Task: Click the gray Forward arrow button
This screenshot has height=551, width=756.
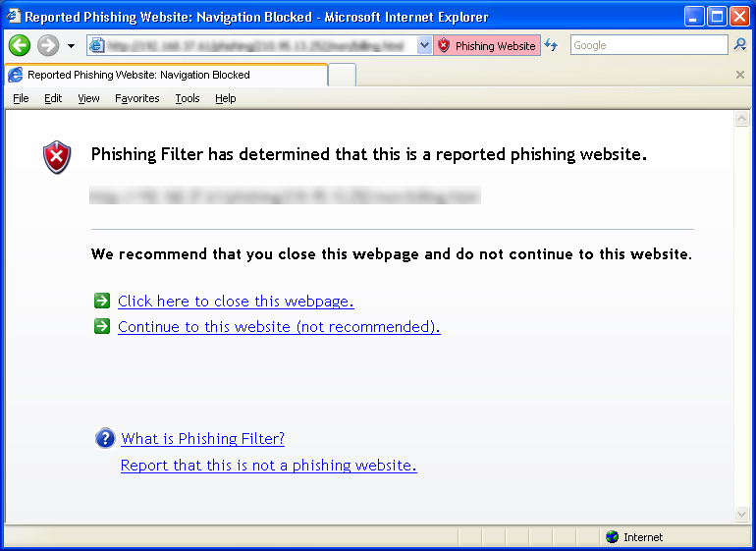Action: (48, 45)
